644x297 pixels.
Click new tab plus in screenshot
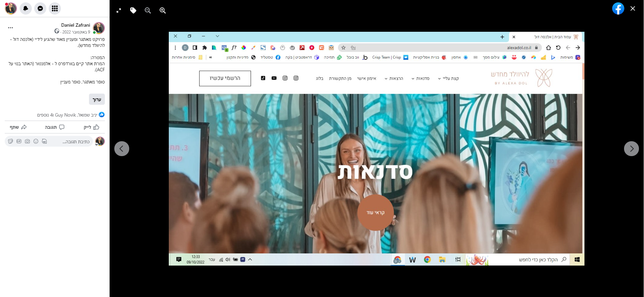coord(502,37)
